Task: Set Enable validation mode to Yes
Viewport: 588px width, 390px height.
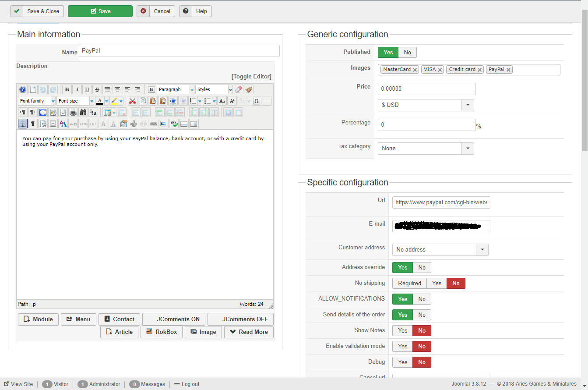Action: (x=403, y=346)
